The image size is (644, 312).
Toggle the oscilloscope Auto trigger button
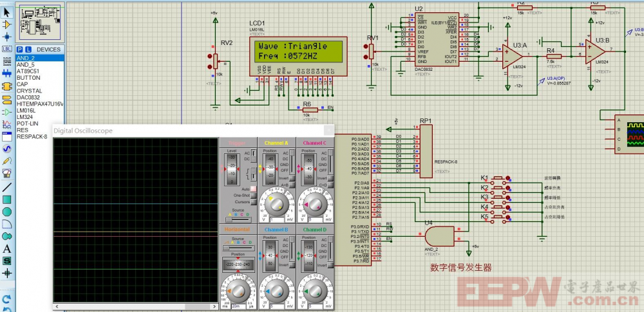(x=253, y=188)
